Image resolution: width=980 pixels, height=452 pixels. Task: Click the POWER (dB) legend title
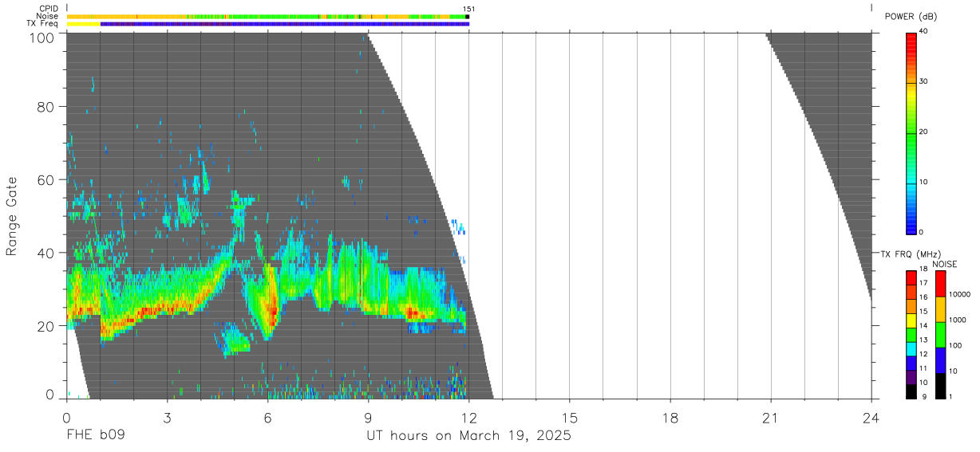point(911,17)
